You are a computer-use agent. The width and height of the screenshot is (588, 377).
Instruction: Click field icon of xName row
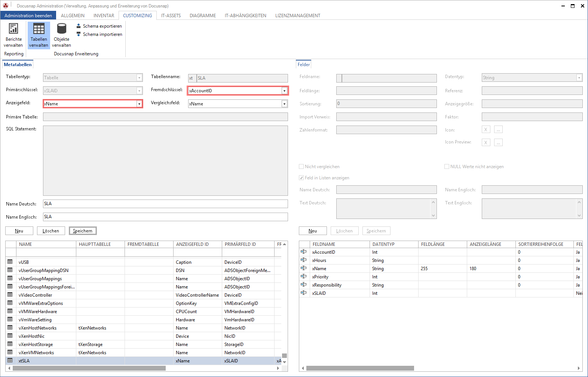(x=304, y=268)
